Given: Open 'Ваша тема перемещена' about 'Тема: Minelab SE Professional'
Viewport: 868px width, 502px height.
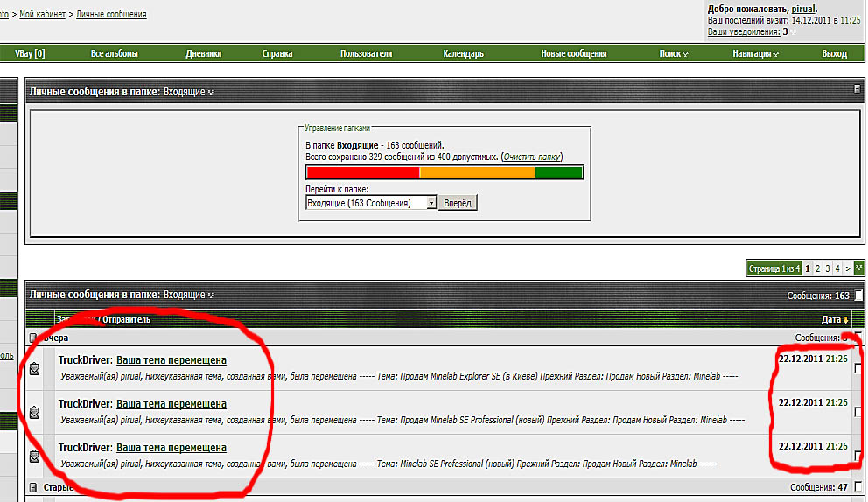Looking at the screenshot, I should [x=171, y=448].
